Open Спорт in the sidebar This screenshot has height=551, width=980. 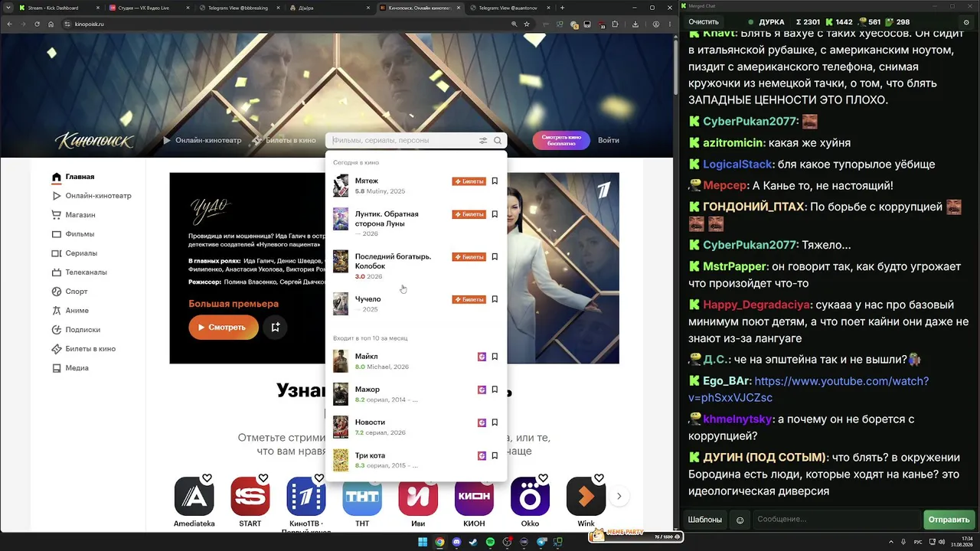tap(70, 292)
